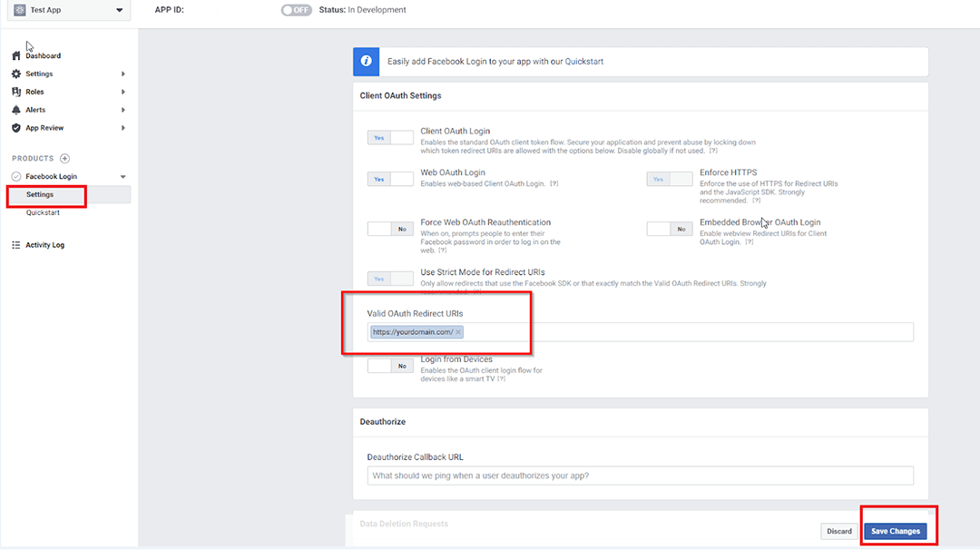Open help for Web OAuth Login
Screen dimensions: 980x550
tap(554, 183)
